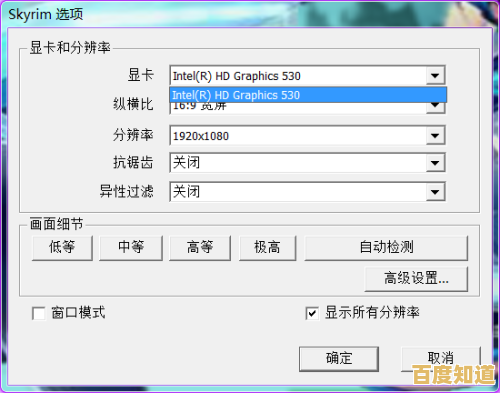
Task: Click the 画面细节 group label
Action: [56, 224]
